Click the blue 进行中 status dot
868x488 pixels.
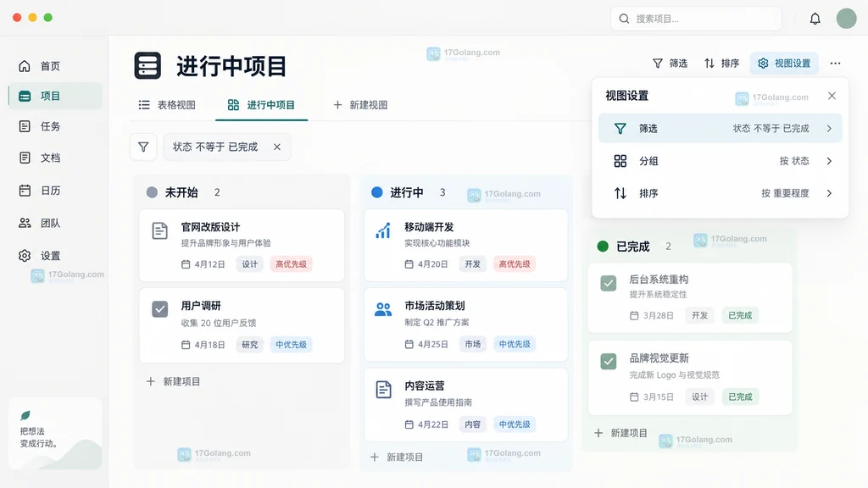pos(377,192)
